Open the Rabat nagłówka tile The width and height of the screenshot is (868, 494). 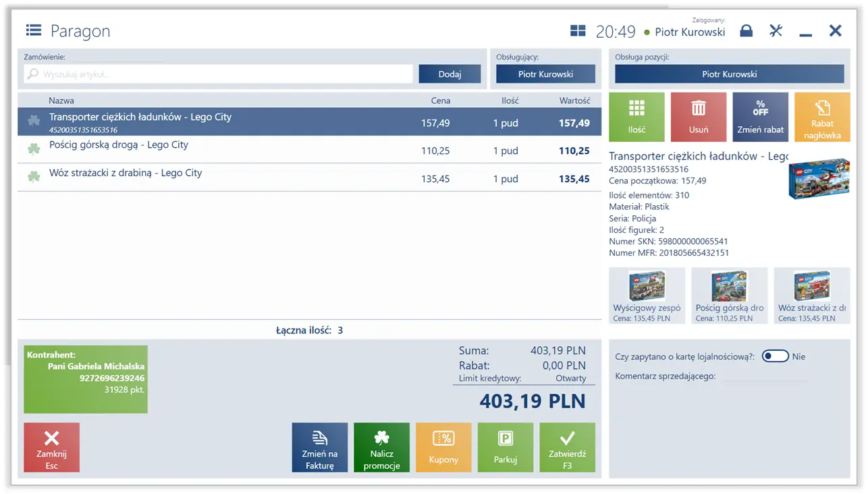pos(822,117)
